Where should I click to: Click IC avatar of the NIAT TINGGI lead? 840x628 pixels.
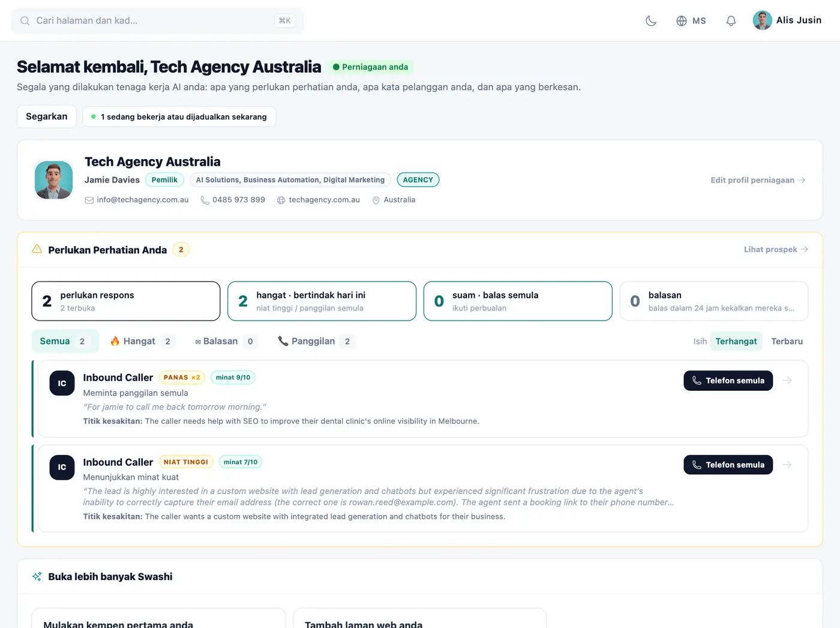tap(62, 467)
